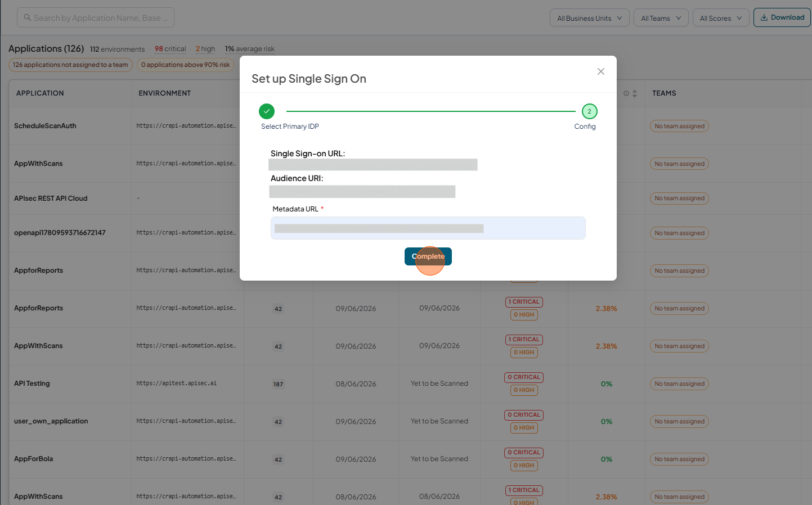Click No team assigned tag for ScheduleScanAuth
Image resolution: width=812 pixels, height=505 pixels.
click(x=679, y=126)
